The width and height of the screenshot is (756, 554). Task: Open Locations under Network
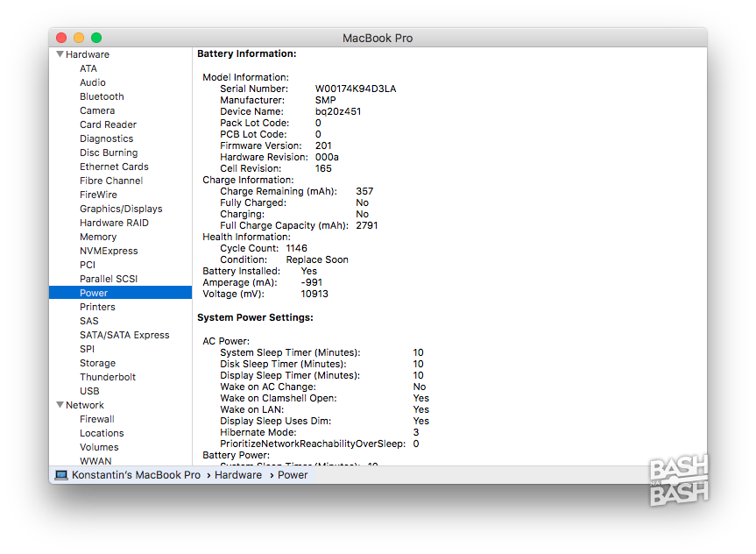tap(102, 433)
